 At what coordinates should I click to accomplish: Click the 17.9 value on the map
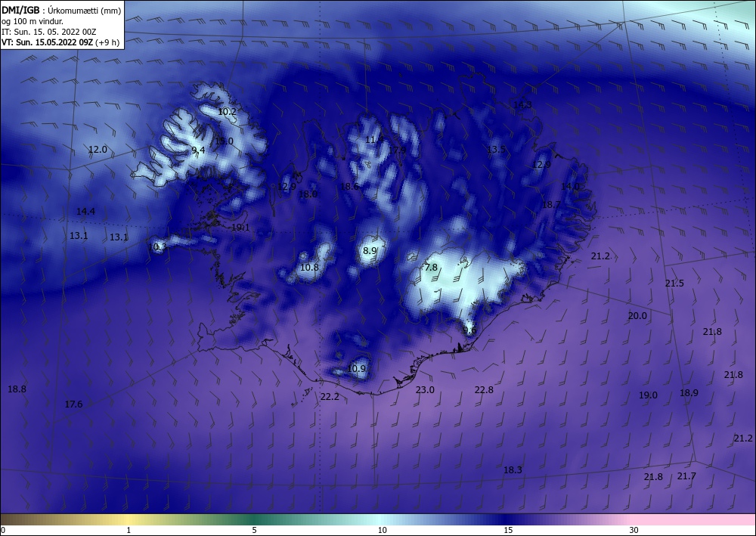pyautogui.click(x=397, y=150)
